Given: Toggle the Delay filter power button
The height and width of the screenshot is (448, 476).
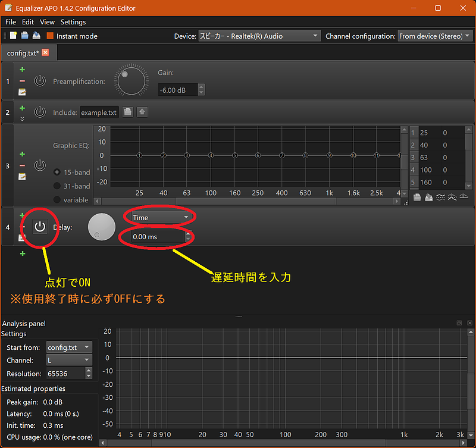Looking at the screenshot, I should click(40, 227).
